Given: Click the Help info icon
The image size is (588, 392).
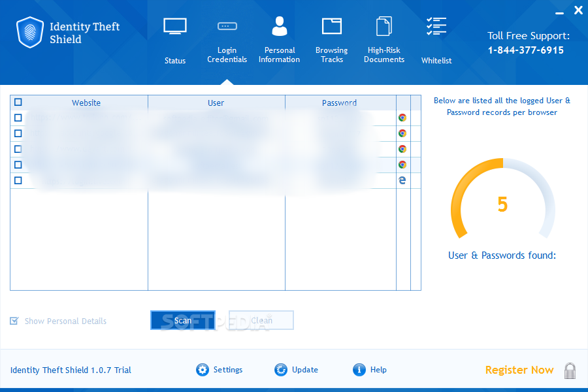Looking at the screenshot, I should [x=359, y=370].
